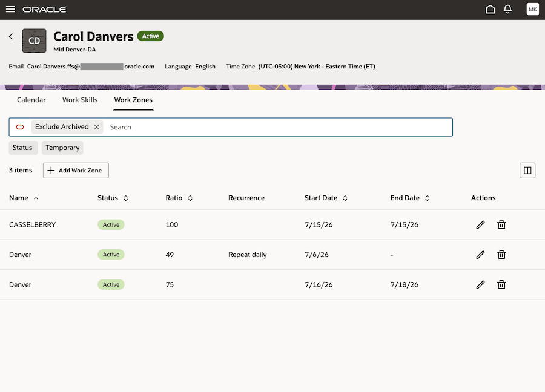Delete the Denver zone with ratio 49
The width and height of the screenshot is (545, 392).
[x=501, y=255]
